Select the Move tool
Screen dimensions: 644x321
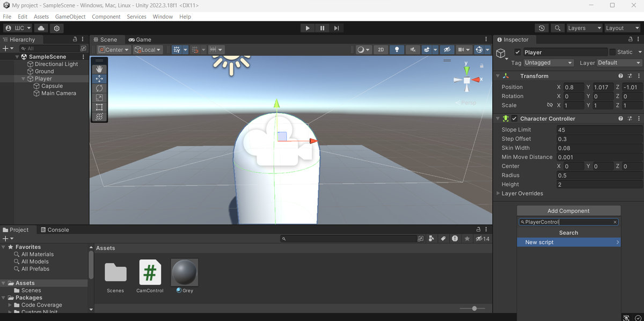tap(99, 78)
